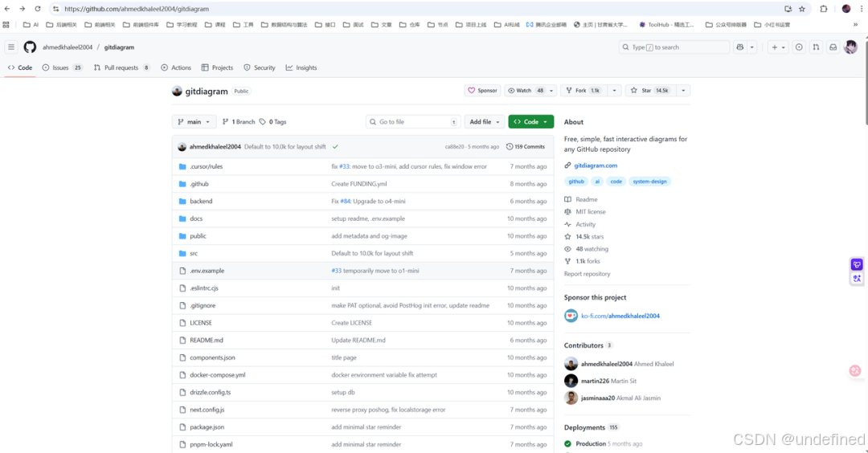
Task: Switch to the Issues tab
Action: point(63,67)
